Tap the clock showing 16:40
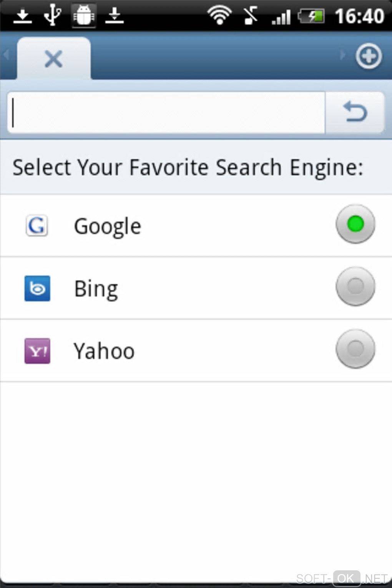392x588 pixels. point(359,16)
